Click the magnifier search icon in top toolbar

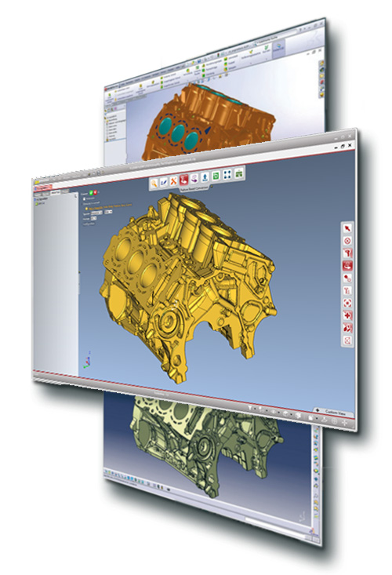tap(154, 184)
